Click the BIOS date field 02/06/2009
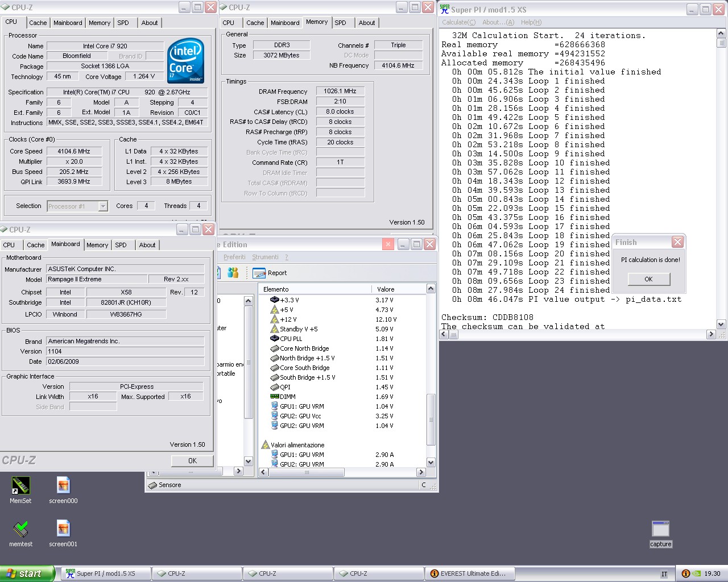Image resolution: width=728 pixels, height=582 pixels. coord(125,361)
